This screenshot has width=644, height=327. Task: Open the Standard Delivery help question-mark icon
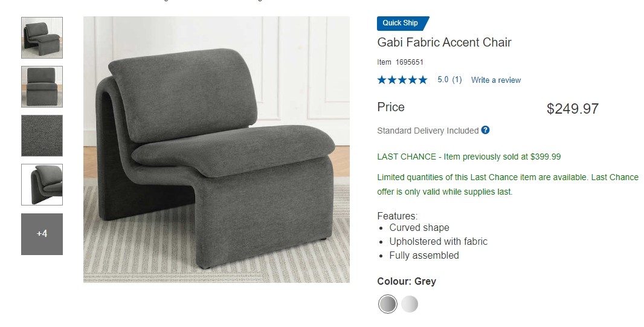click(x=485, y=130)
